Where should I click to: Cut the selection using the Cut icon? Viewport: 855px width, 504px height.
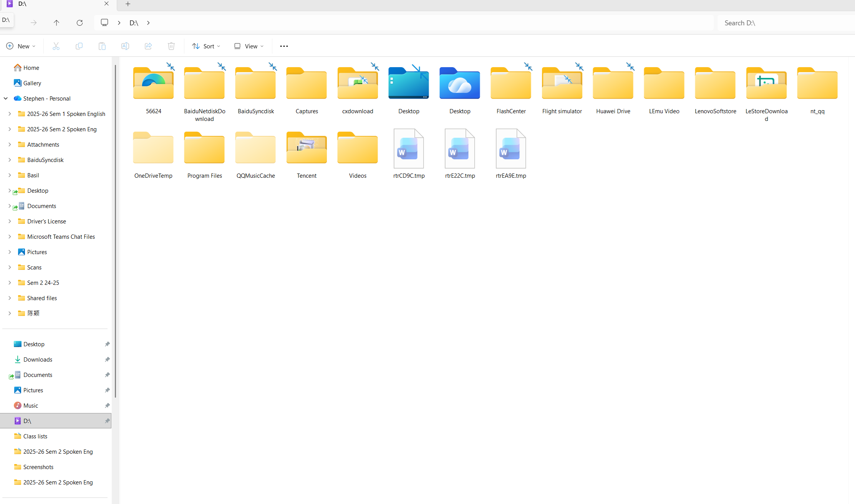click(x=56, y=46)
